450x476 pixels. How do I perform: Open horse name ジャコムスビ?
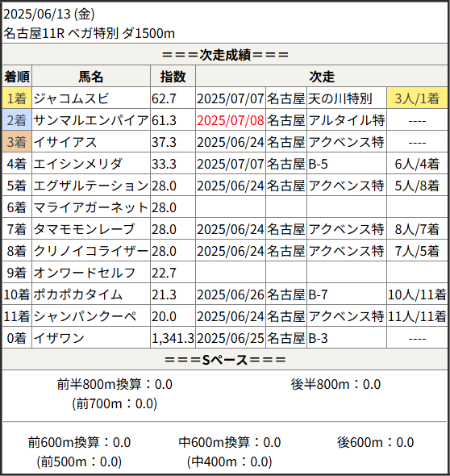tap(71, 98)
